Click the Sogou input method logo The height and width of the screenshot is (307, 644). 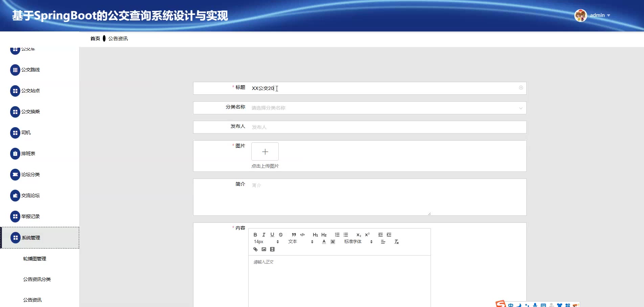click(x=501, y=304)
